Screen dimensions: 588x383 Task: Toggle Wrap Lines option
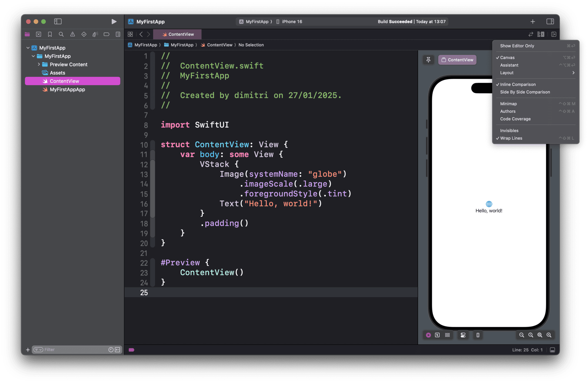coord(536,138)
